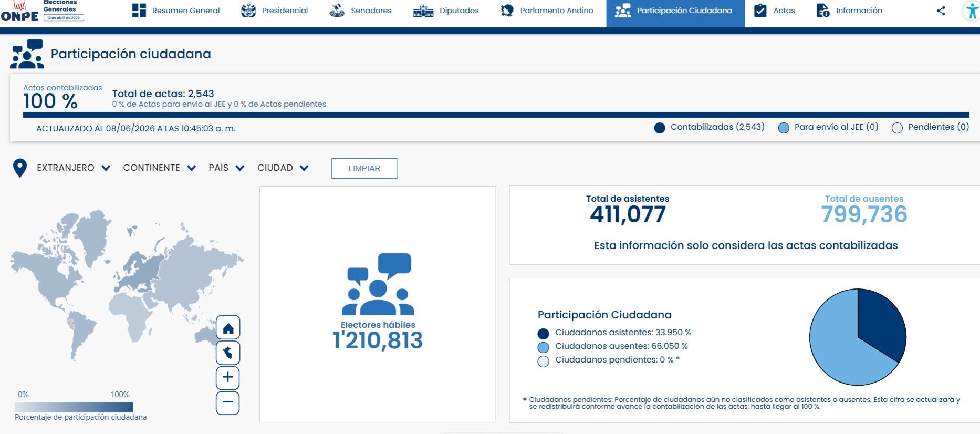Click the Electores hábiles people icon
This screenshot has height=434, width=980.
(x=378, y=284)
